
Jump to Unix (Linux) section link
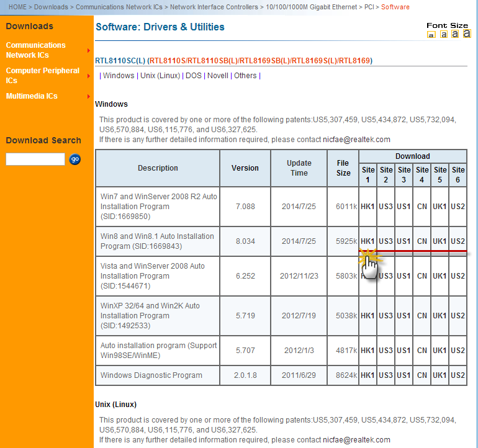(160, 76)
